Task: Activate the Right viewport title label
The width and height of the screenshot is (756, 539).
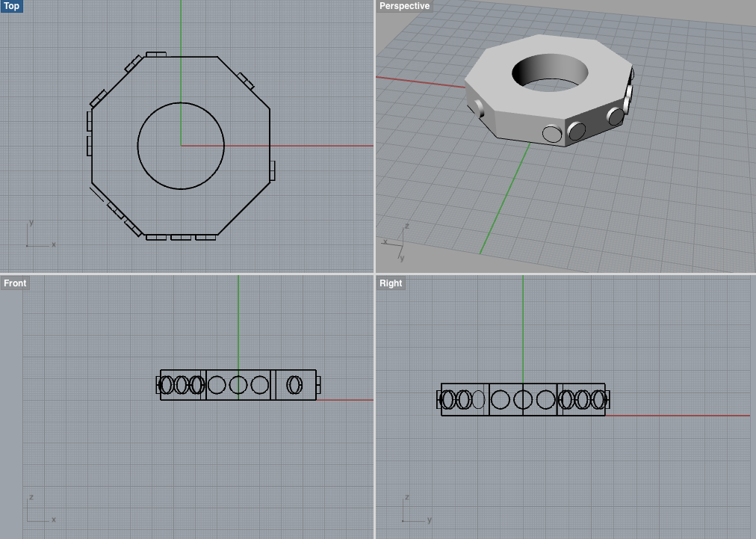Action: tap(391, 283)
